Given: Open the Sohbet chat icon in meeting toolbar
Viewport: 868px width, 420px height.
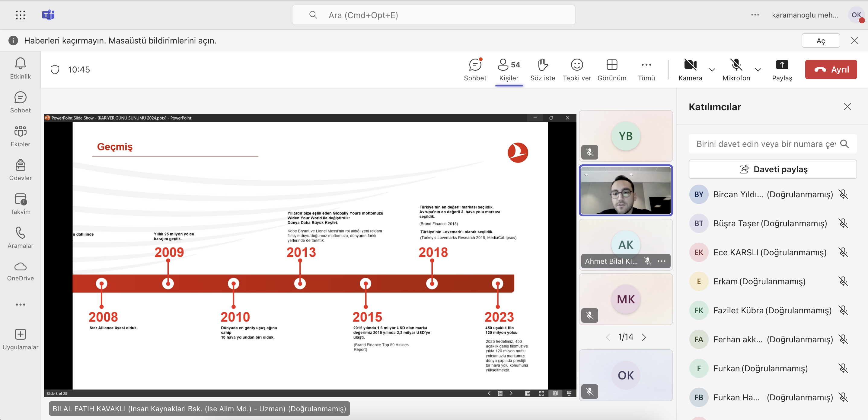Looking at the screenshot, I should click(x=475, y=69).
